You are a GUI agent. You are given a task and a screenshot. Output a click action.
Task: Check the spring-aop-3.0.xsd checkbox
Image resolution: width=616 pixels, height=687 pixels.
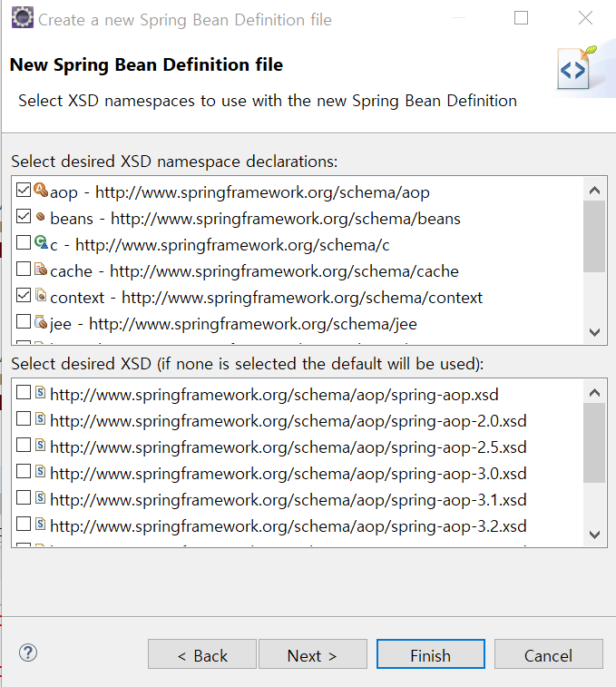click(24, 471)
